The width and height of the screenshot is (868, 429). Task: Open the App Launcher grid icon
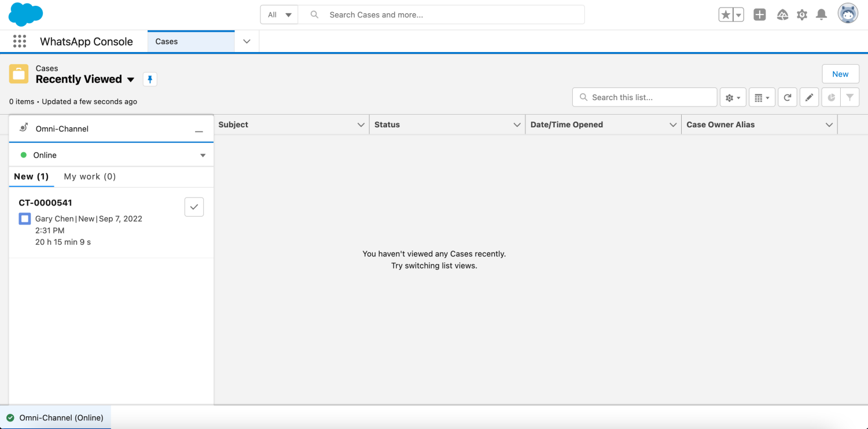tap(20, 41)
